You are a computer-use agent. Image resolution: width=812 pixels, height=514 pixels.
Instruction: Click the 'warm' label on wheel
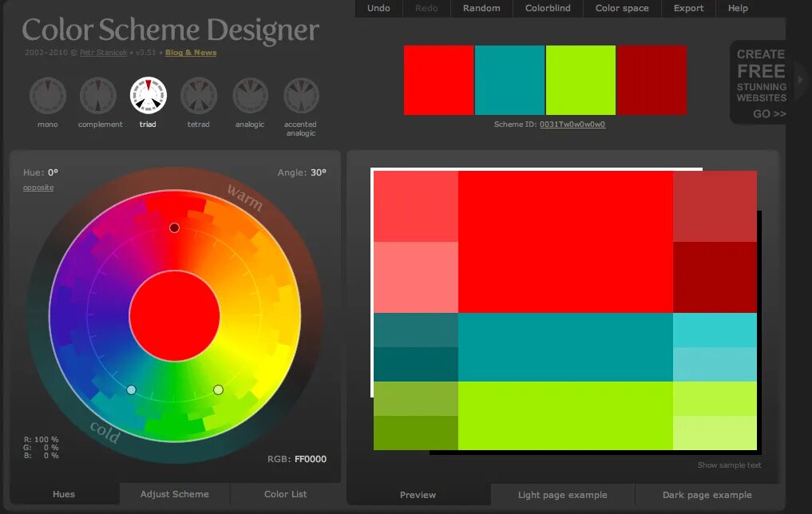tap(245, 197)
